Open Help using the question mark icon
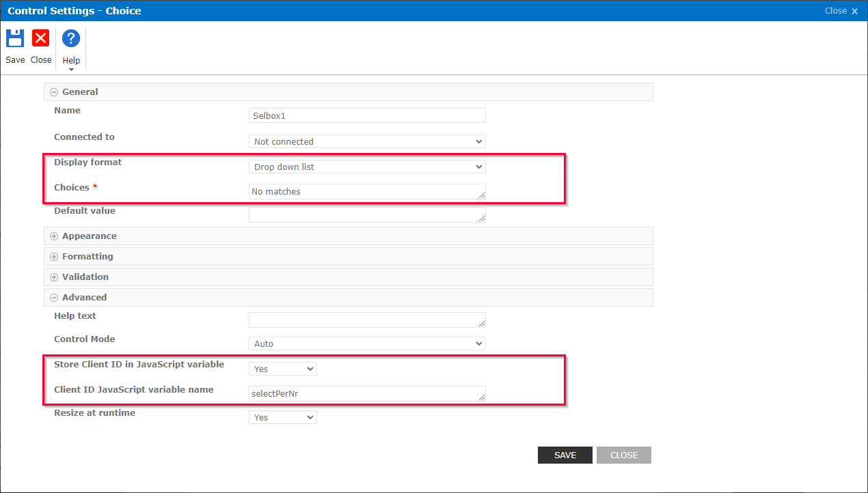The width and height of the screenshot is (868, 493). pyautogui.click(x=70, y=38)
